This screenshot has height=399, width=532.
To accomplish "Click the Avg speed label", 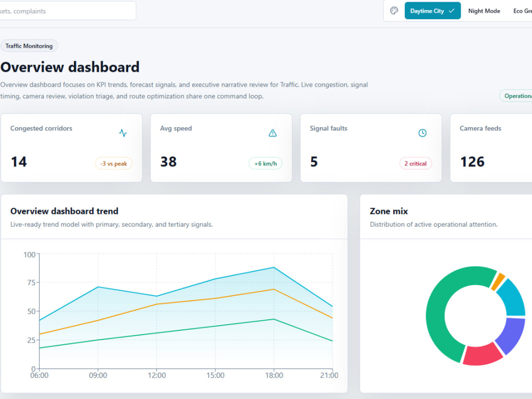I will [176, 128].
